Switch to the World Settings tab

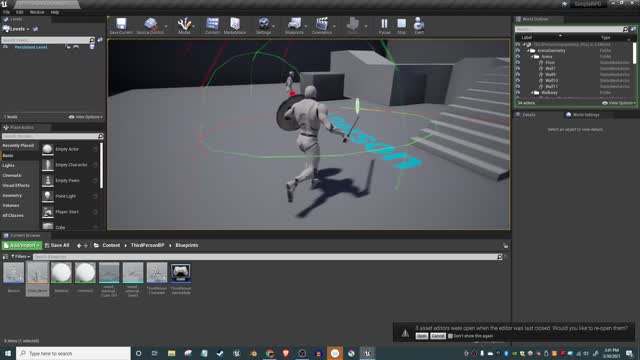582,115
